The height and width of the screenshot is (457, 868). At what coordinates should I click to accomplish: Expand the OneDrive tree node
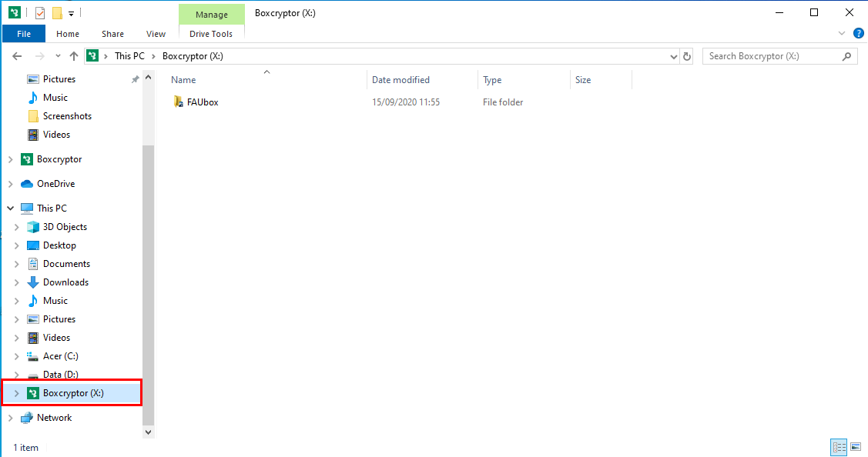pos(11,184)
